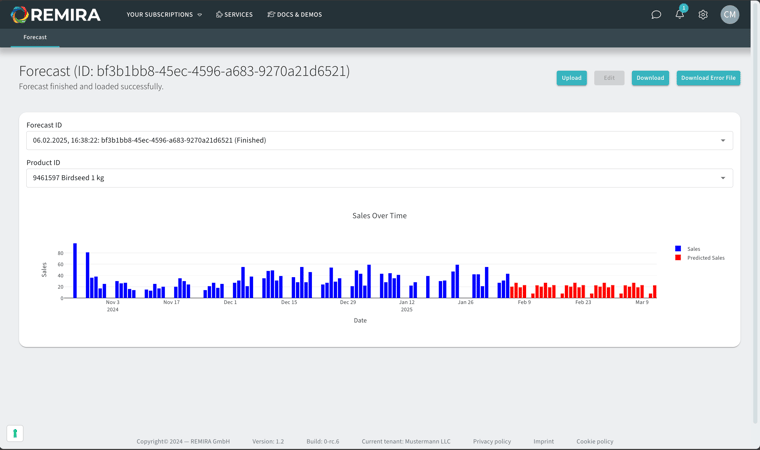The height and width of the screenshot is (450, 760).
Task: Open the CM user avatar menu
Action: (x=730, y=14)
